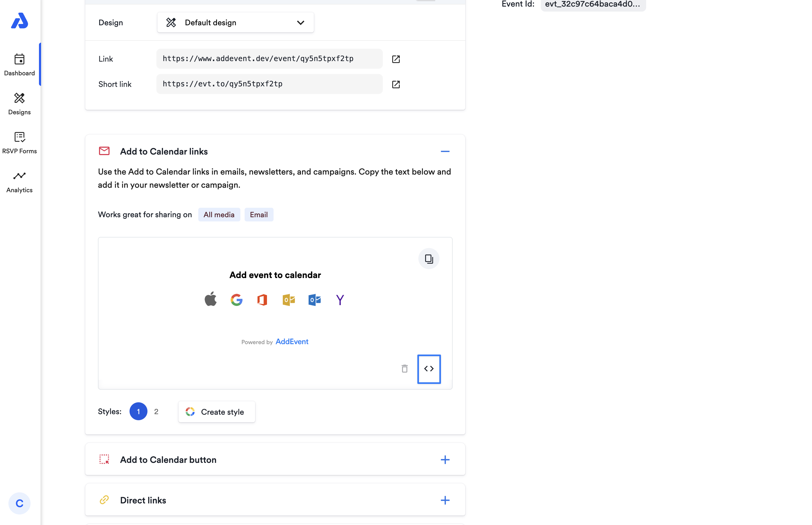The width and height of the screenshot is (812, 525).
Task: Go to Analytics in the sidebar
Action: pos(19,182)
